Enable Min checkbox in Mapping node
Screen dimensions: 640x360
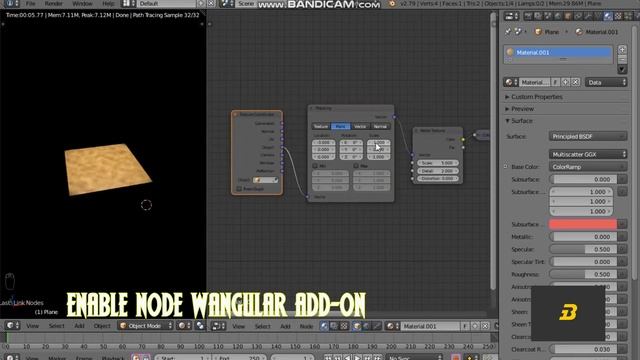tap(315, 166)
